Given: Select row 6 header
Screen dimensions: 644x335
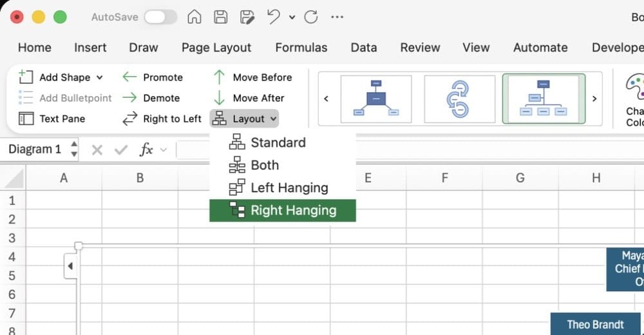Looking at the screenshot, I should click(x=12, y=294).
